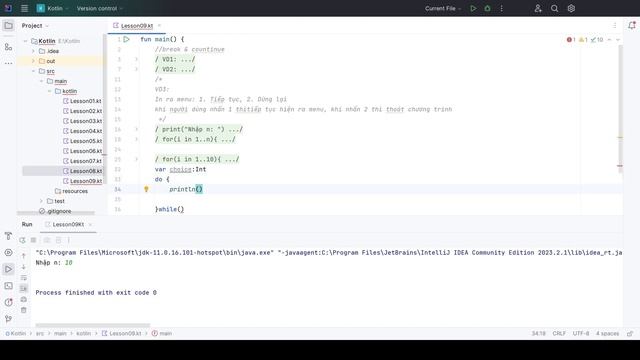The height and width of the screenshot is (360, 640).
Task: Click Lesson09.kt breadcrumb in status bar
Action: tap(121, 333)
